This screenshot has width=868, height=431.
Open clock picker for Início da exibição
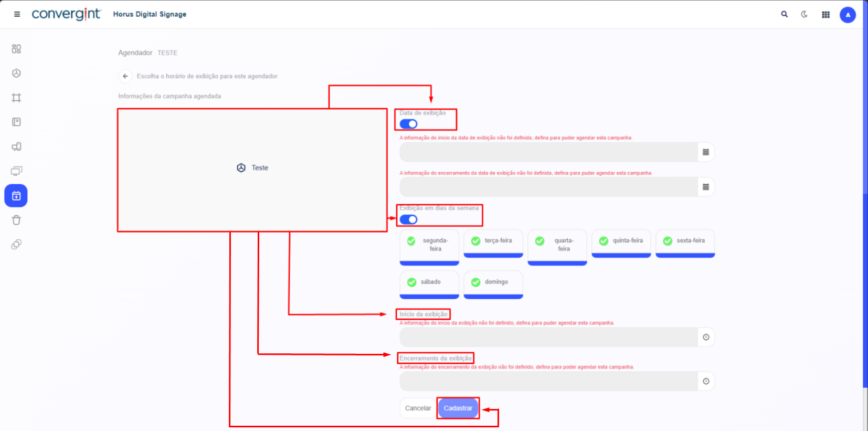pyautogui.click(x=706, y=337)
